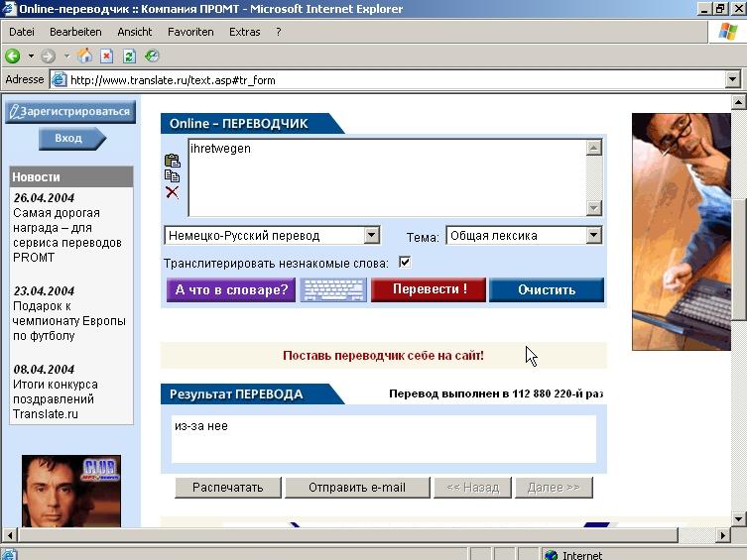Click the Новости news panel header

tap(71, 177)
